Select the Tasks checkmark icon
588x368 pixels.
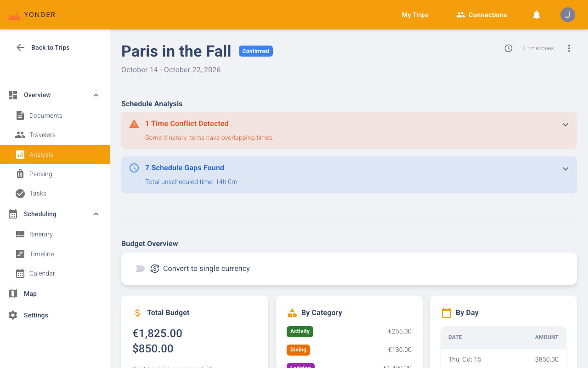[x=20, y=193]
